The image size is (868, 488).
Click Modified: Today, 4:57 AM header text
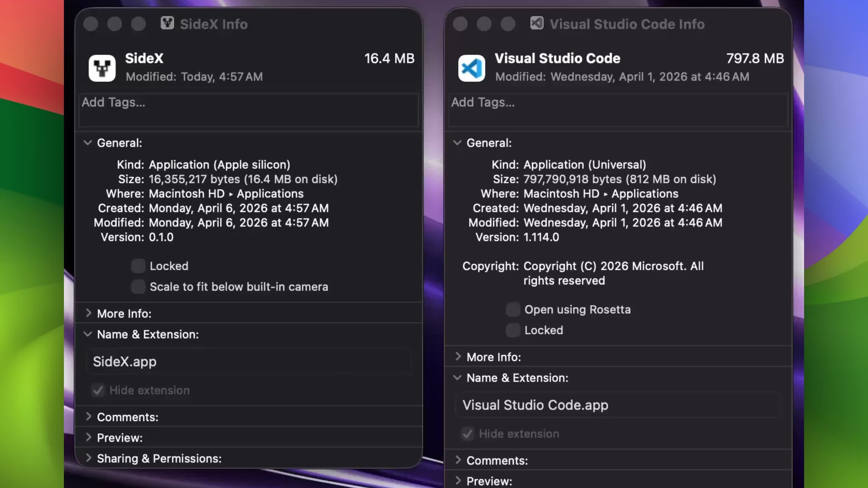(194, 77)
